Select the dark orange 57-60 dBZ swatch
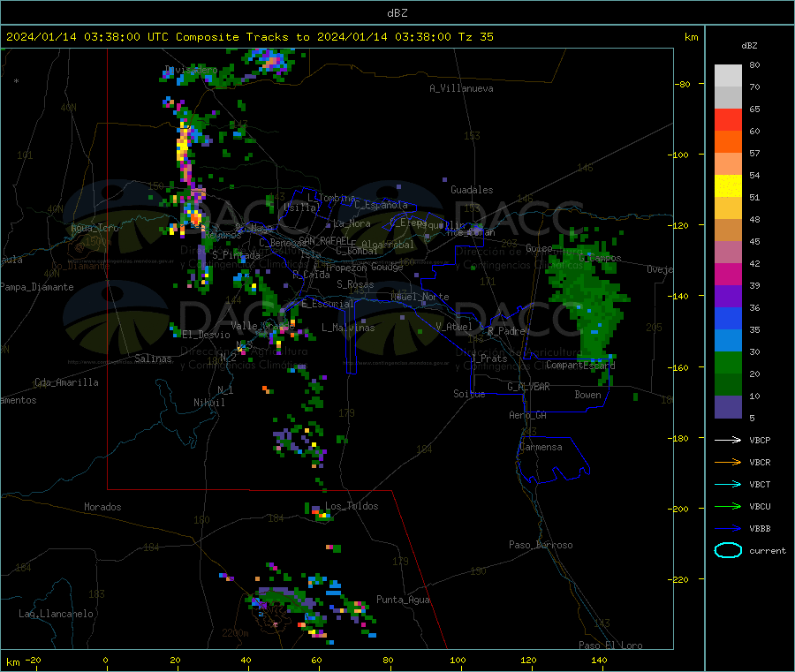 [728, 142]
